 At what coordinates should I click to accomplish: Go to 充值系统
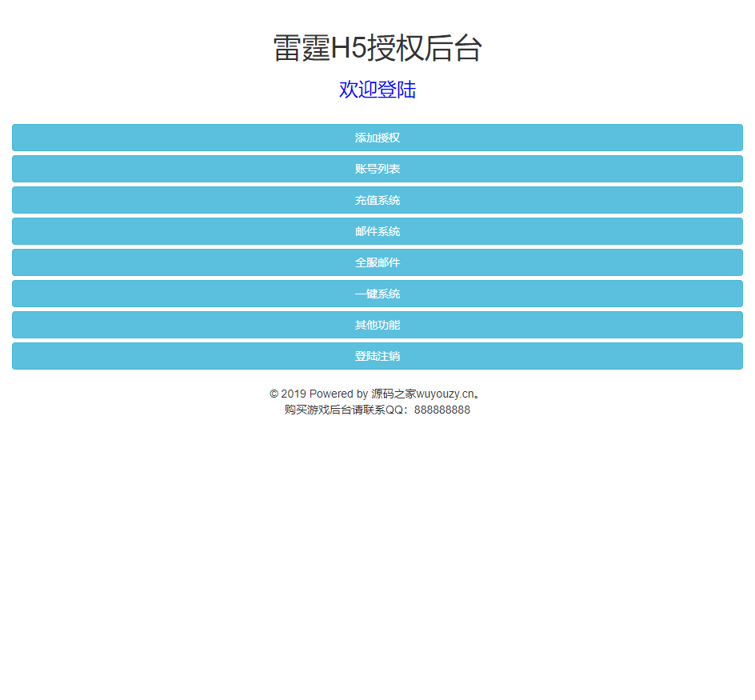coord(377,201)
